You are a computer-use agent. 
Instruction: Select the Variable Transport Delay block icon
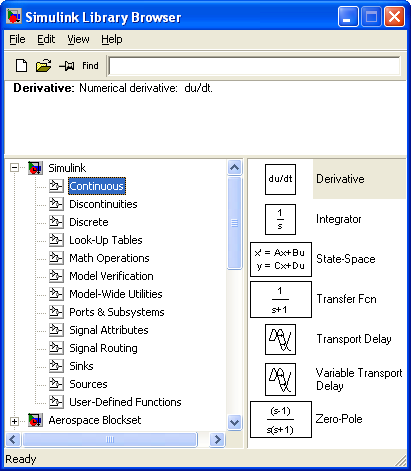tap(280, 379)
